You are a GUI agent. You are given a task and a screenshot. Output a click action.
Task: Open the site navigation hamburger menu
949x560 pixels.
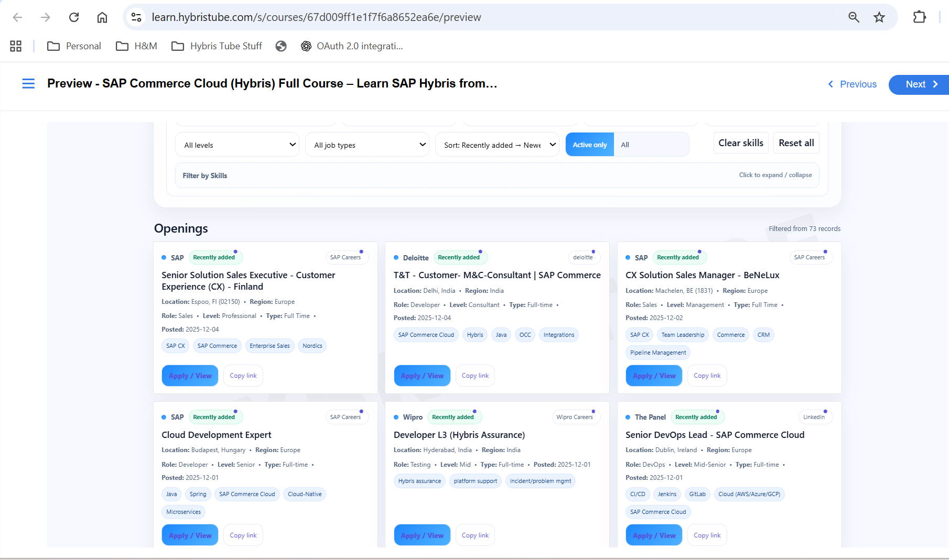28,84
